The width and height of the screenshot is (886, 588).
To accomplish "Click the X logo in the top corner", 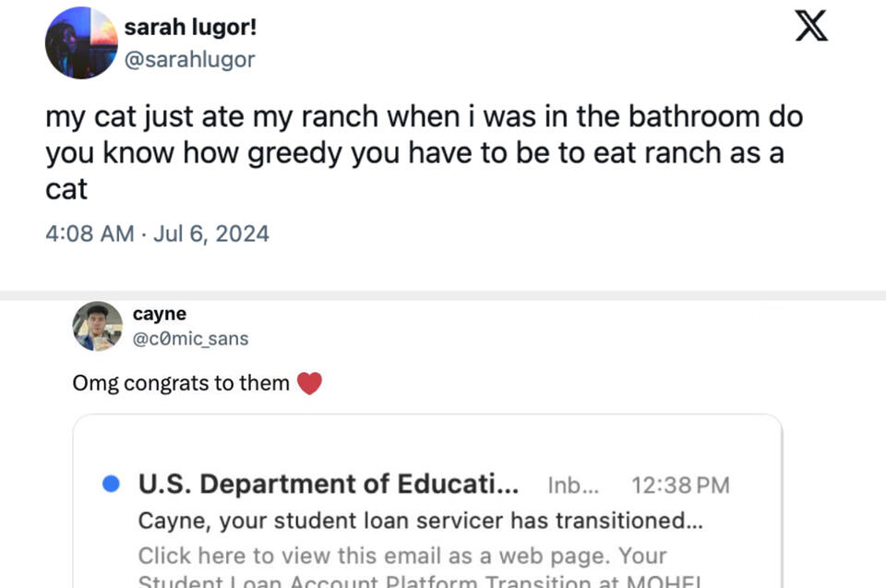I will (810, 26).
